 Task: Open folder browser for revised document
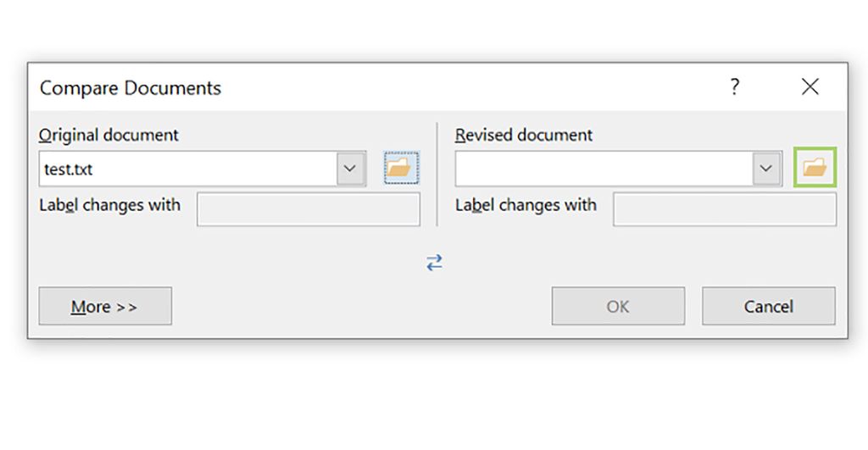coord(815,168)
